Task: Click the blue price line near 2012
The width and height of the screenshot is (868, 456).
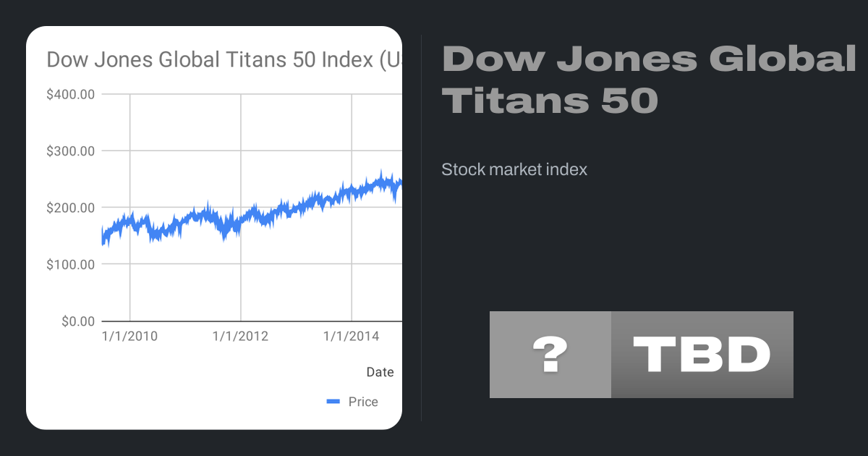Action: pos(241,221)
